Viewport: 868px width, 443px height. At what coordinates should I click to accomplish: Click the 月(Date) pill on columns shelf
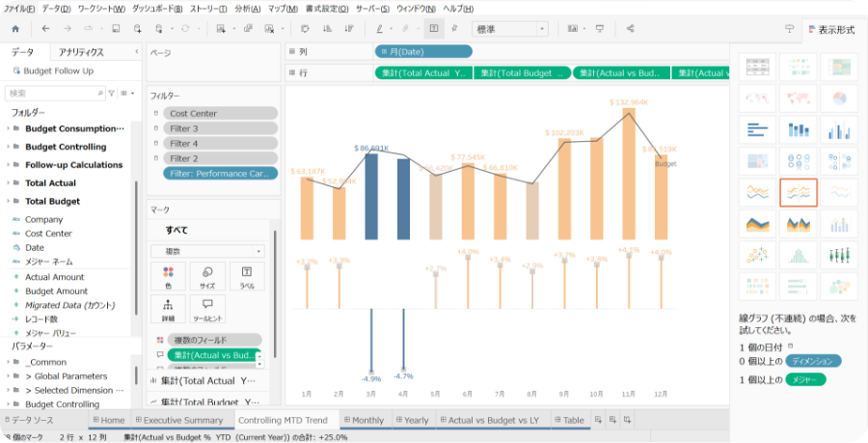tap(423, 51)
